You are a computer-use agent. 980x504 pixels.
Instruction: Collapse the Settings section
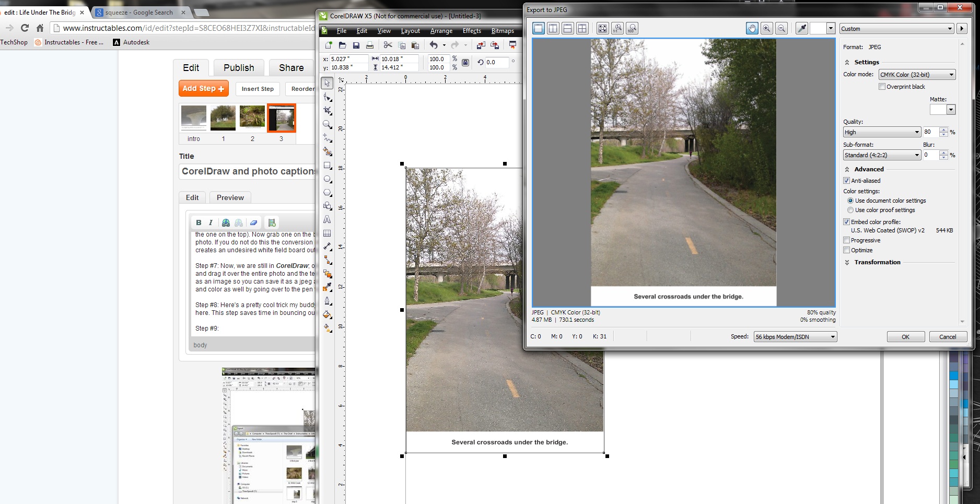847,62
